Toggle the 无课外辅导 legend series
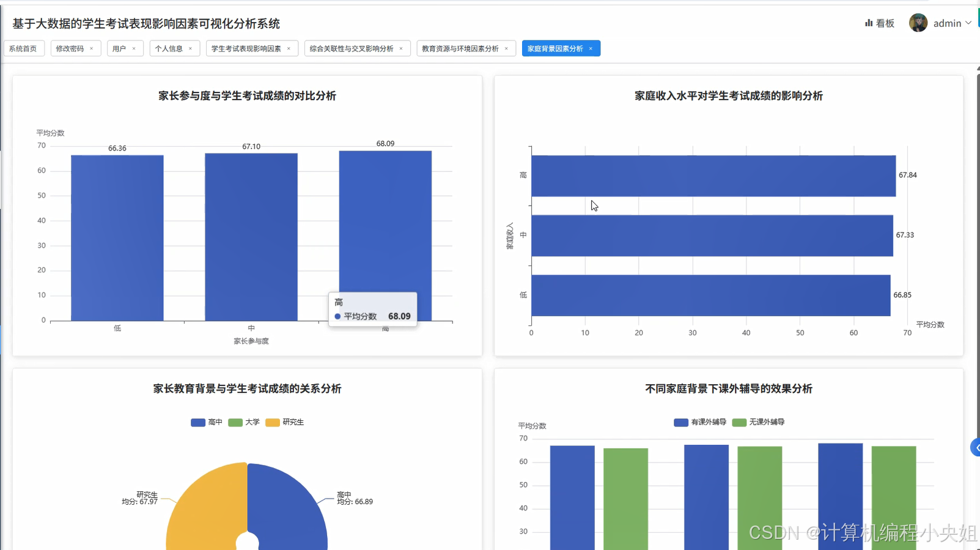This screenshot has width=980, height=550. click(x=758, y=422)
